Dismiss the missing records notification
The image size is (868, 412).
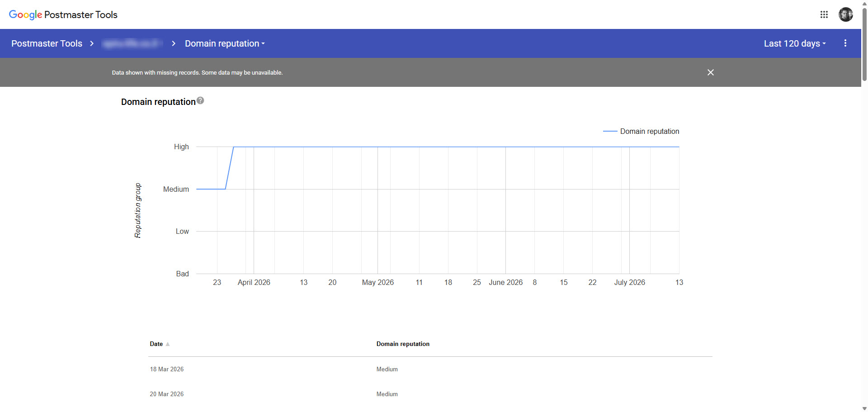[710, 72]
